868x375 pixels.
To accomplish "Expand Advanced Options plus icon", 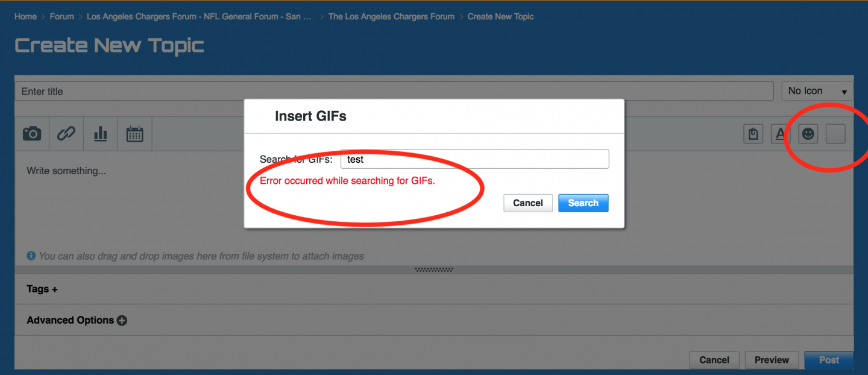I will (122, 320).
